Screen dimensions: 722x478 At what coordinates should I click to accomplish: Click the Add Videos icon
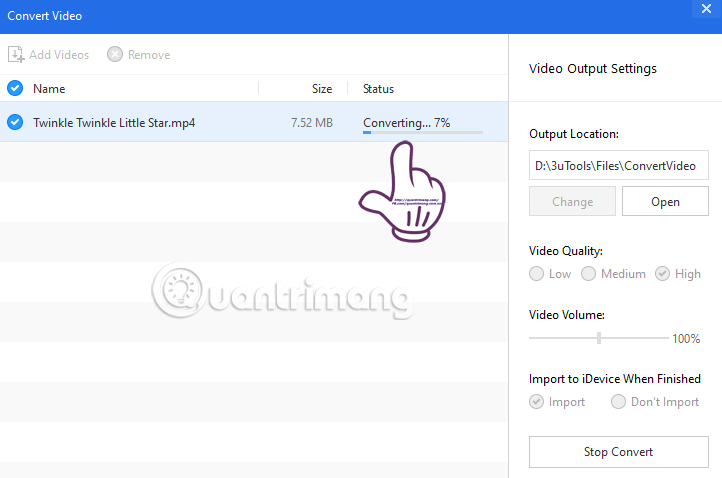click(16, 55)
